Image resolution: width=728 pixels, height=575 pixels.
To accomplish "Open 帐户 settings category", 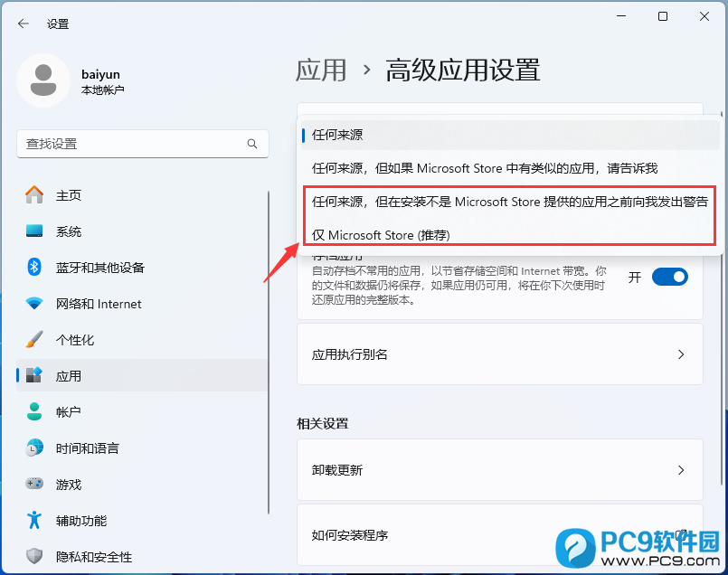I will tap(142, 411).
